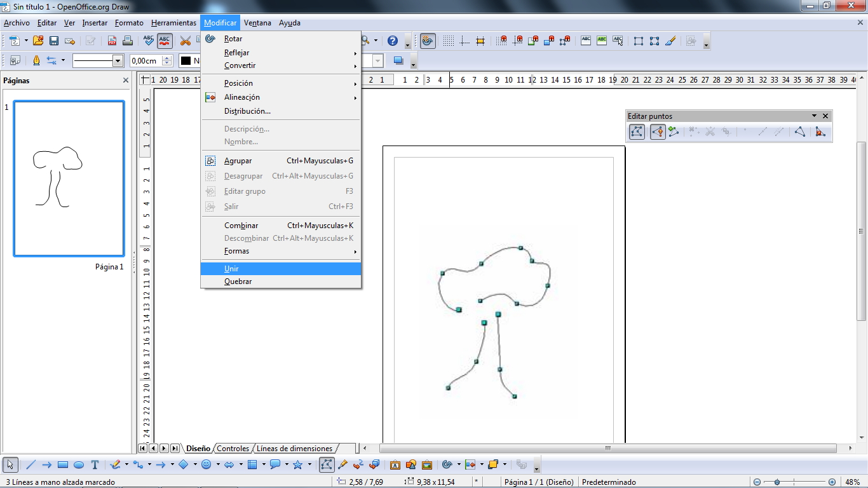
Task: Toggle the Points edit mode in drawing toolbar
Action: pyautogui.click(x=327, y=464)
